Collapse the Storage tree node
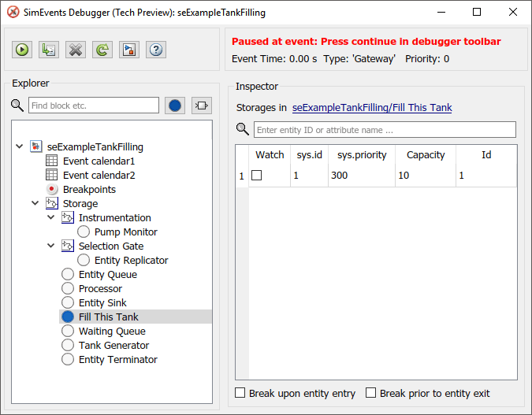The image size is (532, 415). pyautogui.click(x=35, y=203)
